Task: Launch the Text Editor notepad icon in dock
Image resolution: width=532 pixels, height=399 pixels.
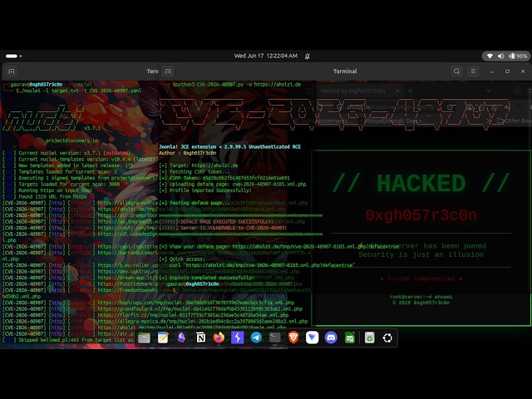Action: [x=163, y=337]
